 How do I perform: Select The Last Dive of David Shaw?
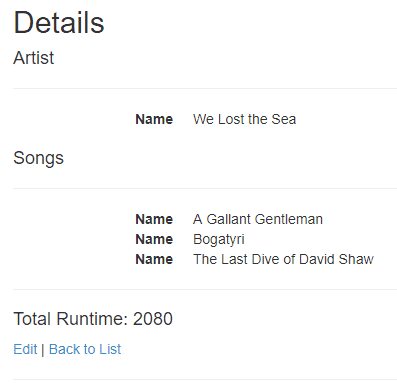[283, 259]
